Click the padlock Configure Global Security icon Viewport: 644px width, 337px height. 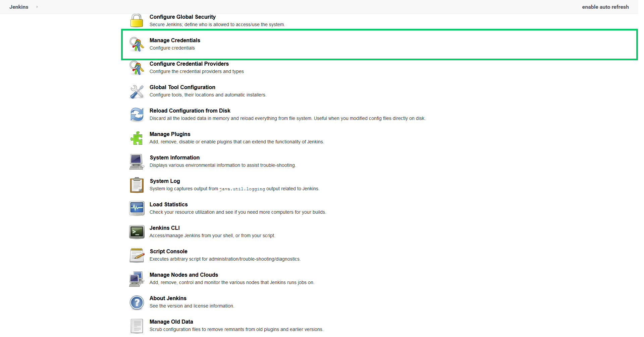pyautogui.click(x=137, y=20)
